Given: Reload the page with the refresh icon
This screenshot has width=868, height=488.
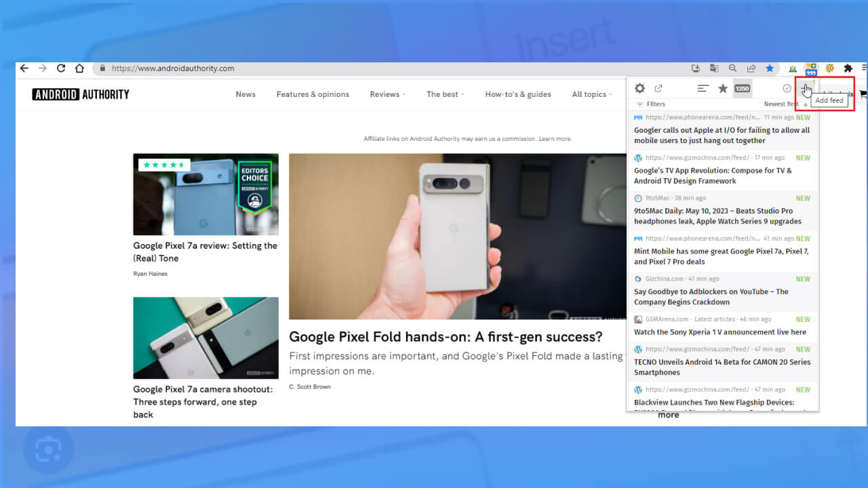Looking at the screenshot, I should tap(61, 68).
